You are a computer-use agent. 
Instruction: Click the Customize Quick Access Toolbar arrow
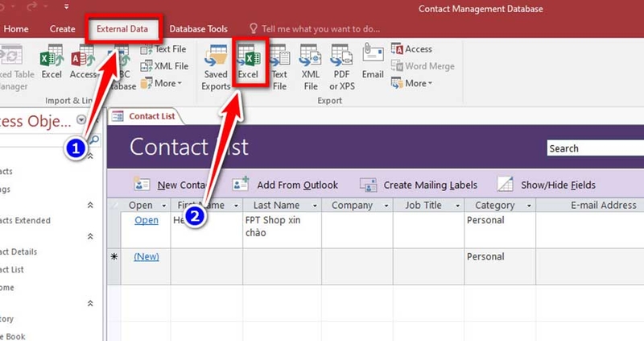click(67, 7)
